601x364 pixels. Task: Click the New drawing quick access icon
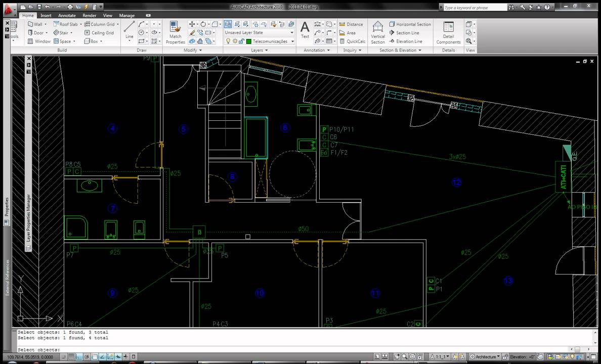(23, 7)
